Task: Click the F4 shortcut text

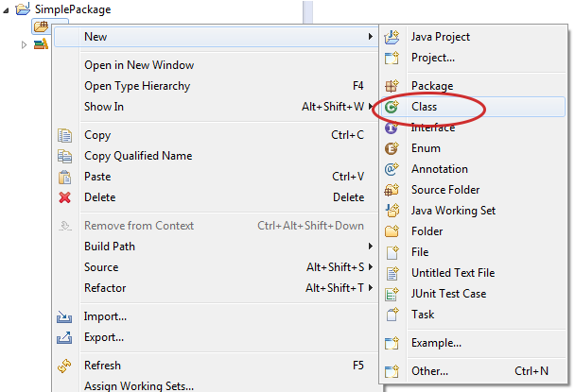Action: tap(357, 86)
